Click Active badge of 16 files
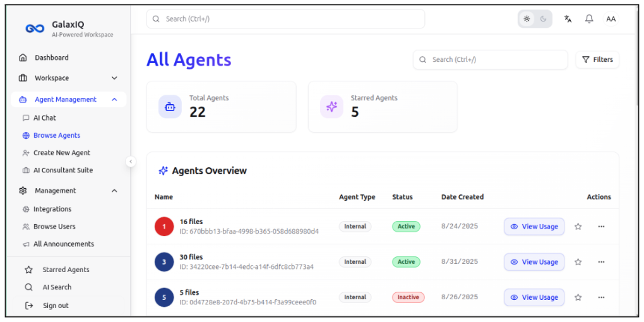 [x=406, y=226]
